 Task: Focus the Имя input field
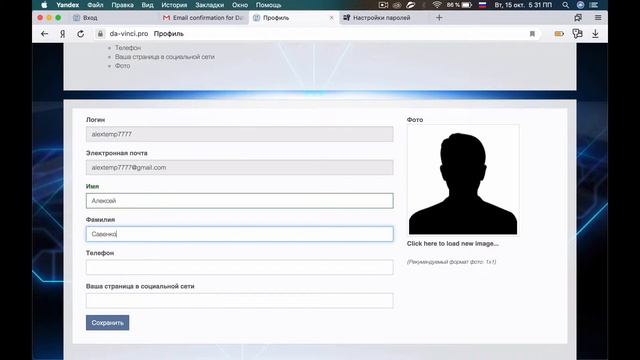coord(240,201)
